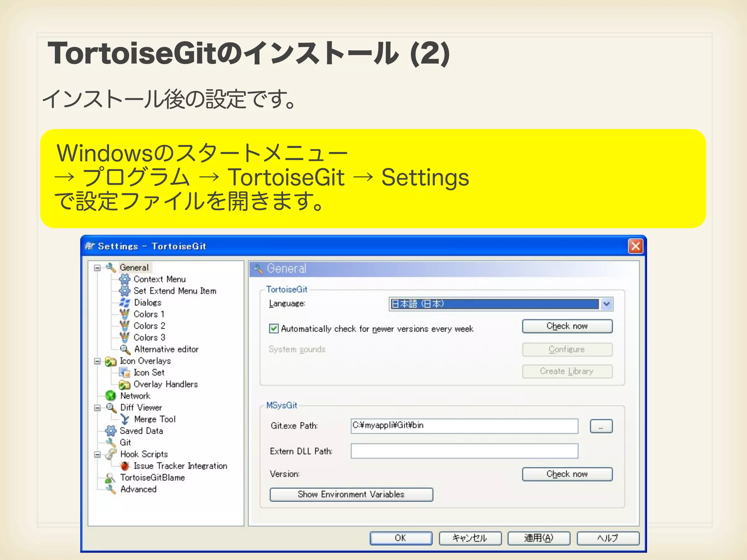This screenshot has height=560, width=747.
Task: Open the Language dropdown
Action: coord(606,304)
